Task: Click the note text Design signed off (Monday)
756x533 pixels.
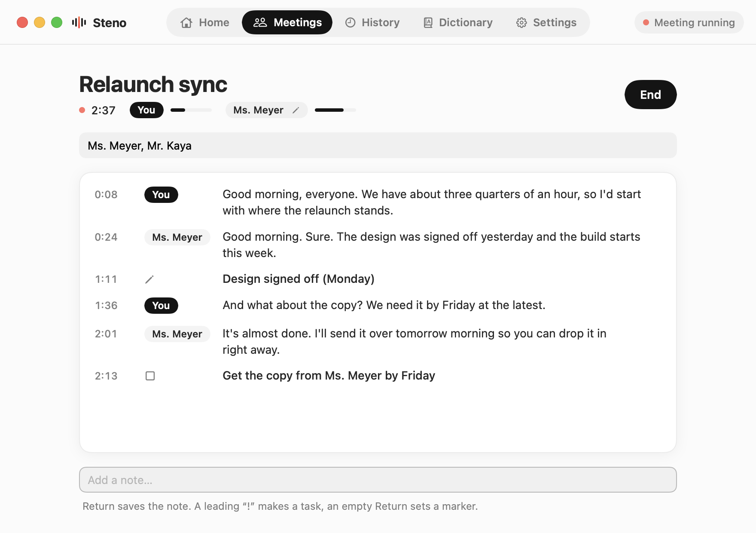Action: click(299, 279)
